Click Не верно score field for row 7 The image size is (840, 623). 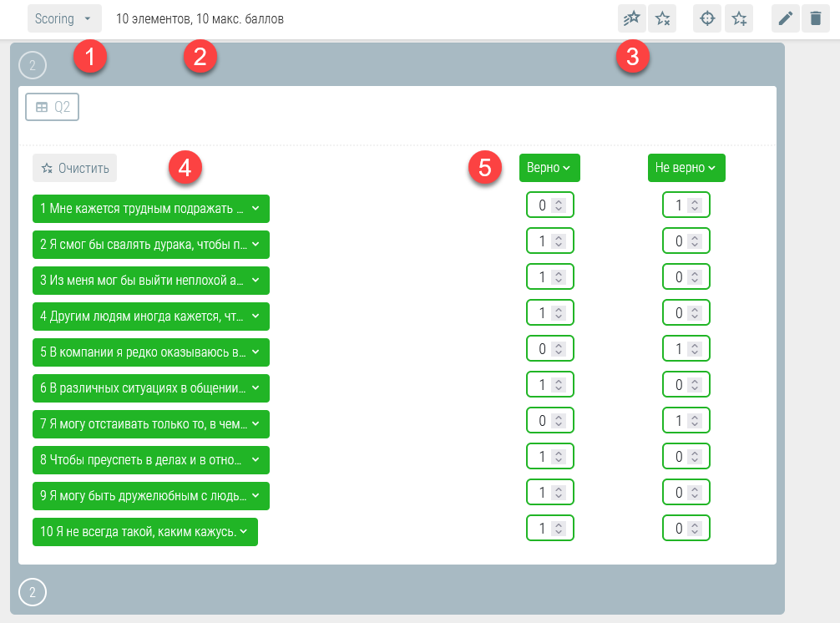tap(686, 420)
